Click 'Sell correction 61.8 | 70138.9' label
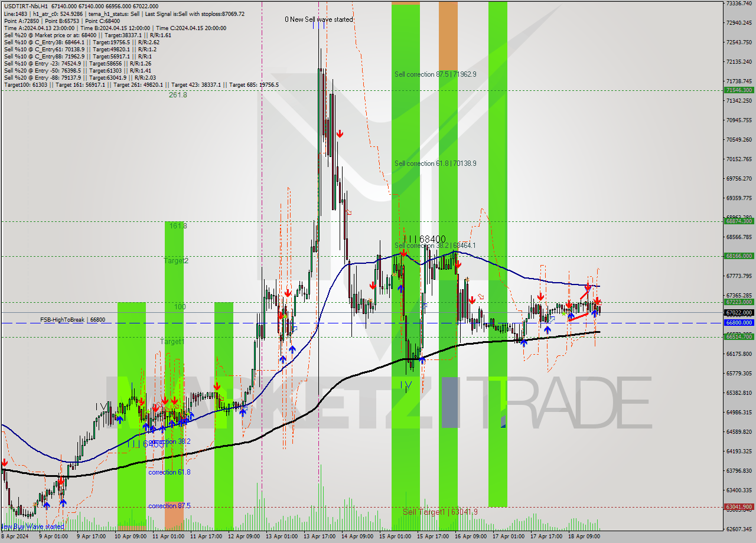 pos(435,163)
